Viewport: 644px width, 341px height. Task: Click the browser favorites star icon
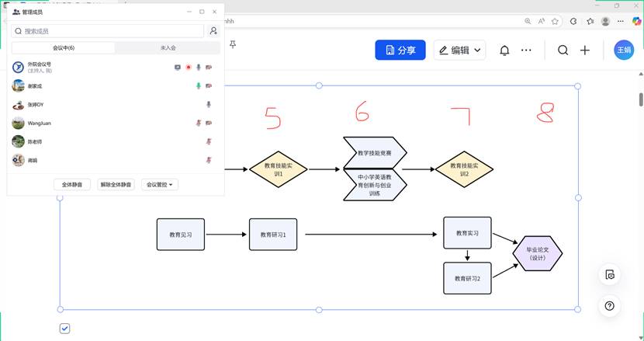click(x=590, y=21)
